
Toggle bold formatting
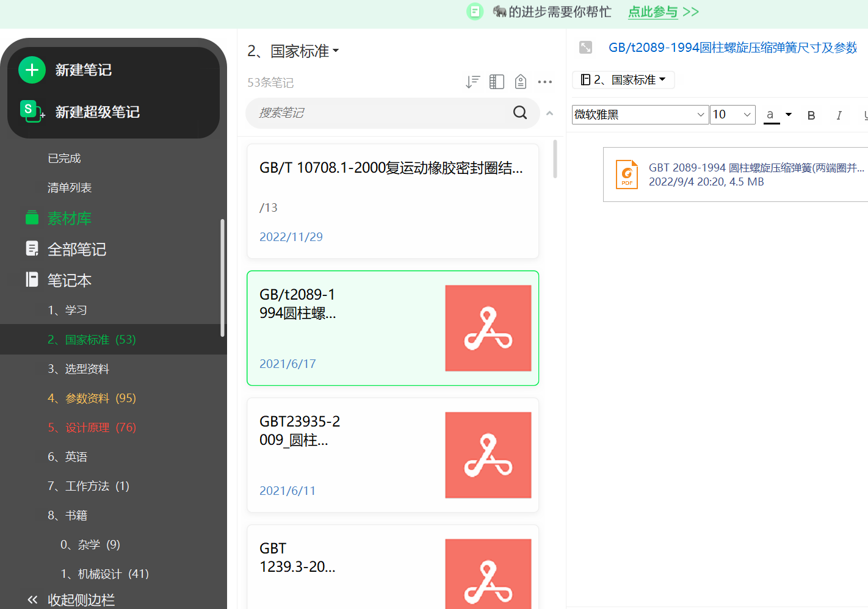811,115
